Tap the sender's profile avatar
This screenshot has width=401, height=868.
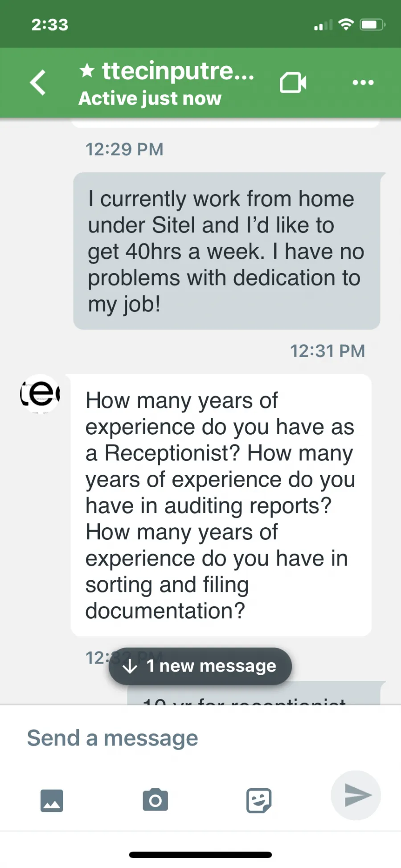click(x=40, y=394)
